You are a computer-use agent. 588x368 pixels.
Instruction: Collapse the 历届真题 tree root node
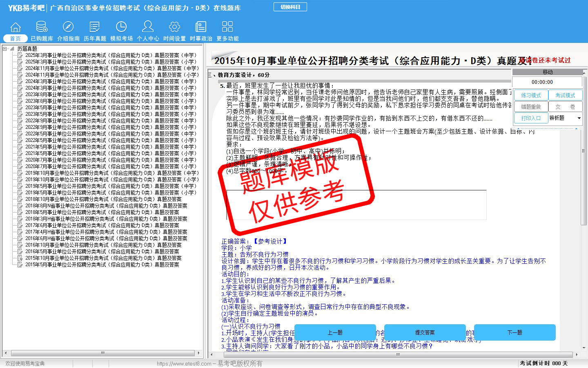pos(5,49)
